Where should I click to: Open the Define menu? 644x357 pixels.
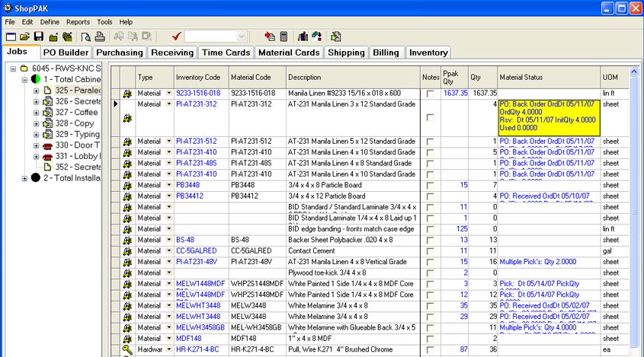pos(50,22)
